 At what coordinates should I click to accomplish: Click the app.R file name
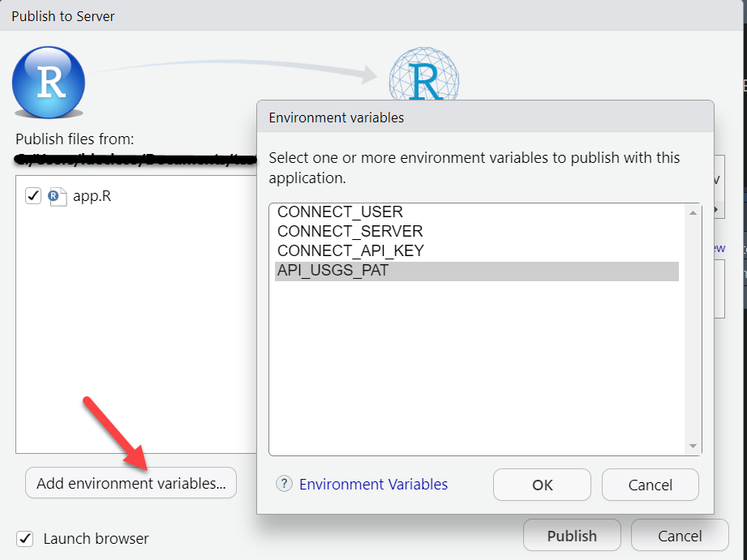click(x=91, y=196)
